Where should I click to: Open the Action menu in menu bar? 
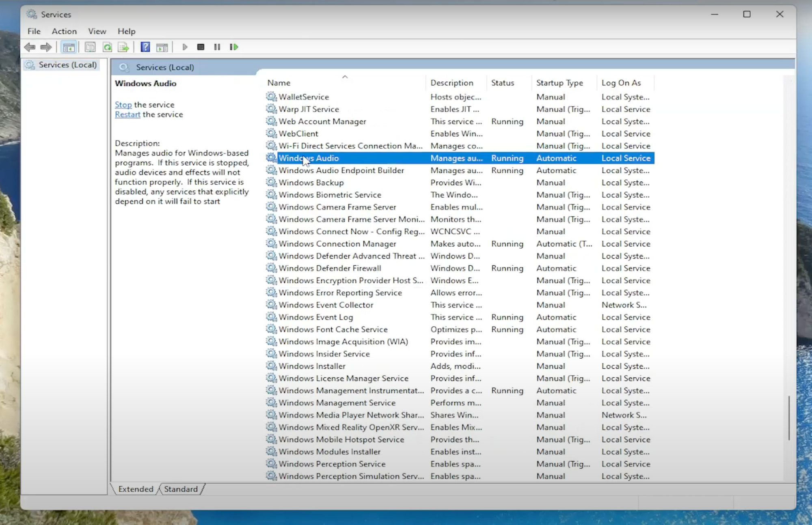coord(63,31)
